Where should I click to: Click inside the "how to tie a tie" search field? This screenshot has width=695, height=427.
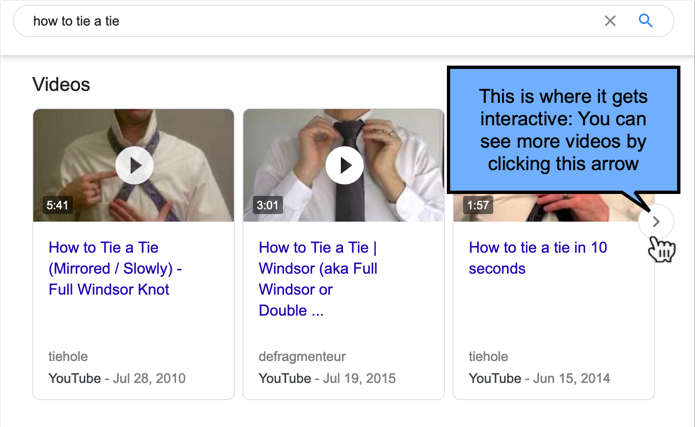click(310, 21)
